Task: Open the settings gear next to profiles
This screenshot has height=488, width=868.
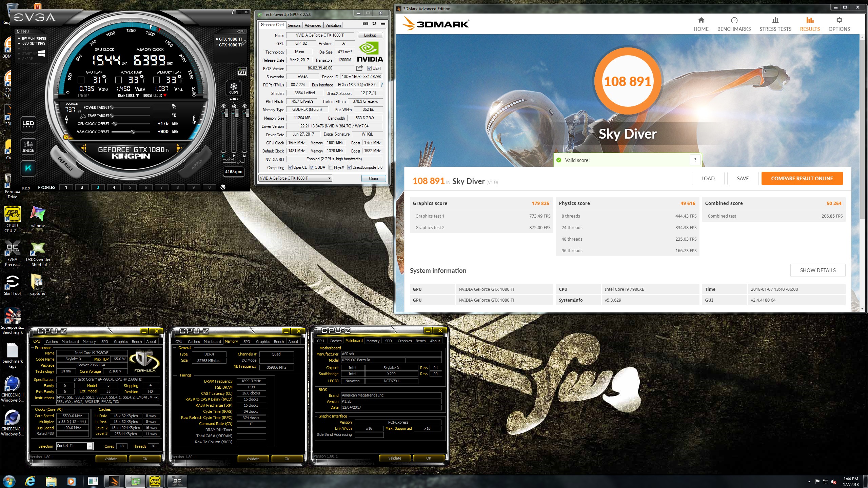Action: pos(223,187)
